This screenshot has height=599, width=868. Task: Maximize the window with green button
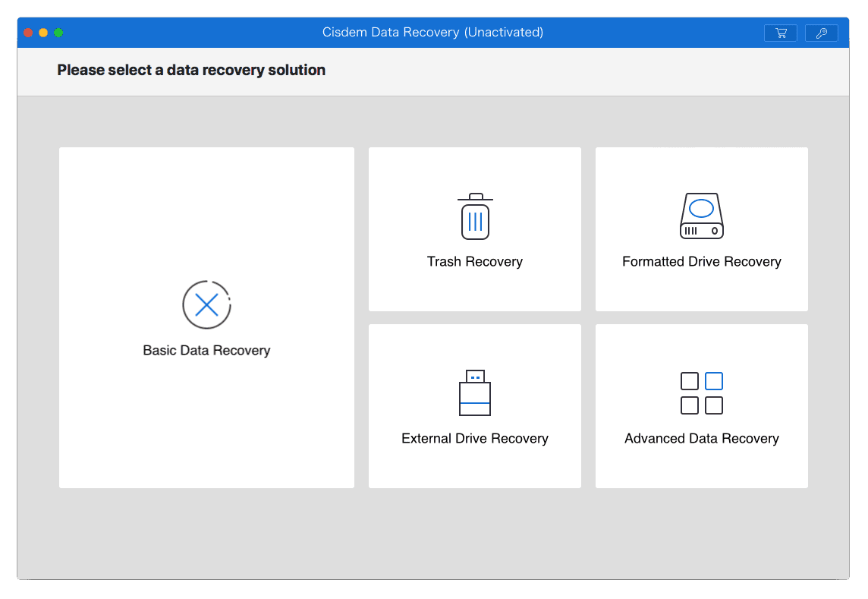[x=58, y=33]
